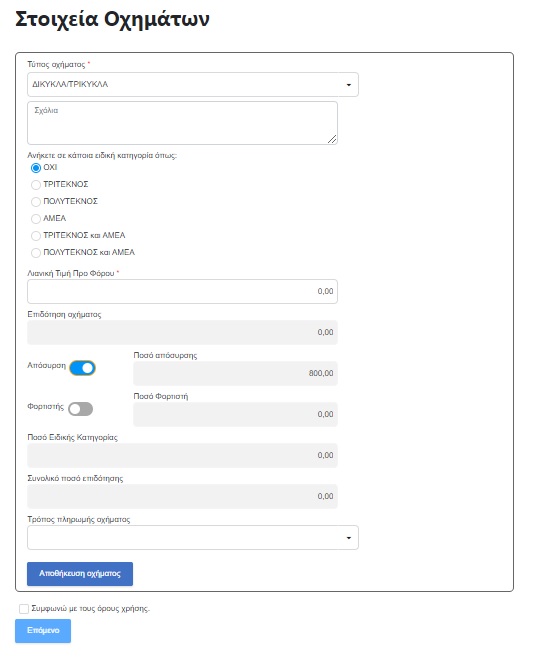Click the Επόμενο button
The height and width of the screenshot is (665, 549).
[43, 631]
